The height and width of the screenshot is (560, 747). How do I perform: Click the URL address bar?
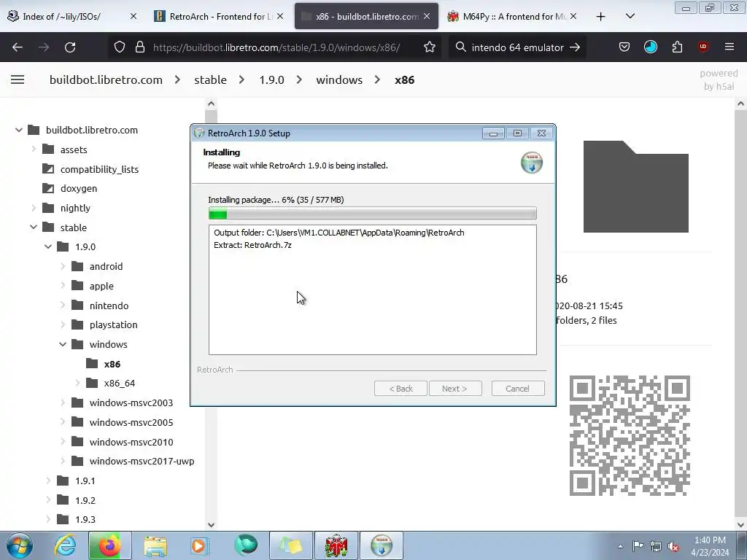276,47
